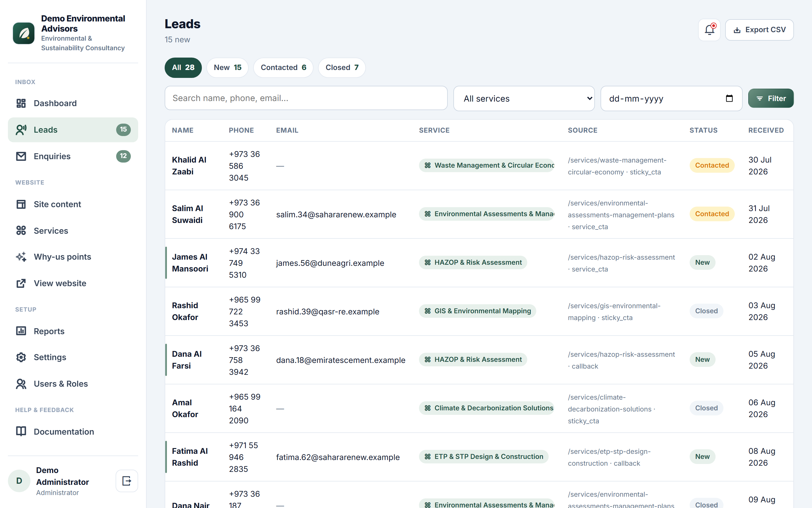812x508 pixels.
Task: Click the ETP & STP Design & Construction tag
Action: point(484,457)
